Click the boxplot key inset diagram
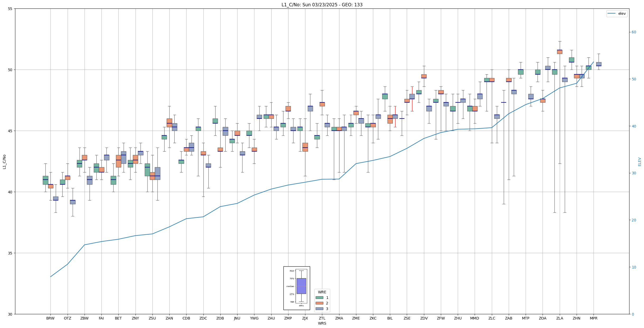Viewport: 644px width, 328px height. (x=296, y=288)
